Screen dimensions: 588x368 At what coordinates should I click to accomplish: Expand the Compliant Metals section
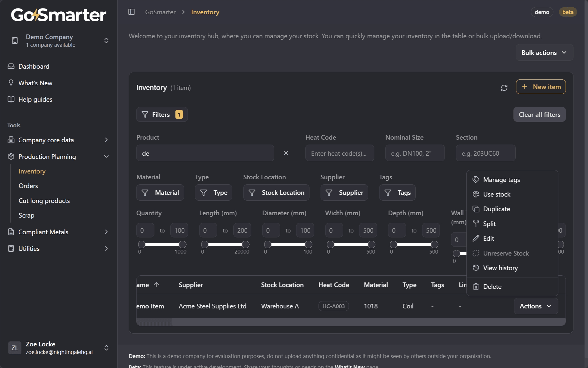coord(106,232)
